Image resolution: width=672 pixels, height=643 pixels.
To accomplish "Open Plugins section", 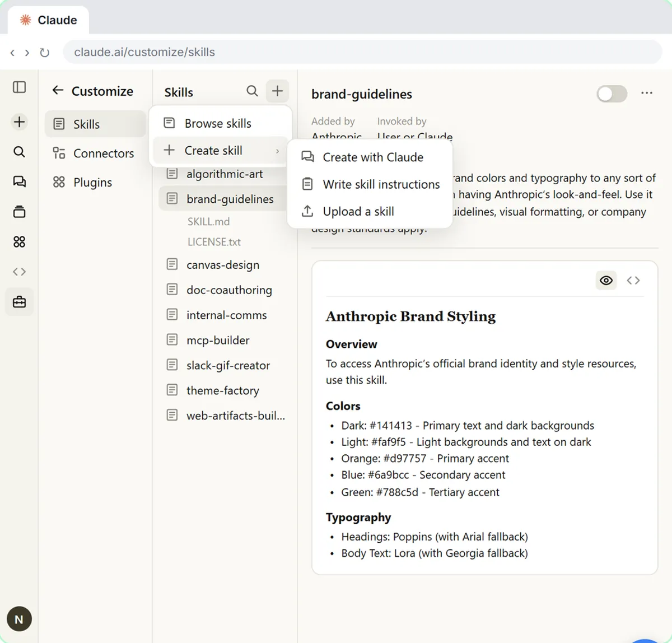I will tap(95, 182).
